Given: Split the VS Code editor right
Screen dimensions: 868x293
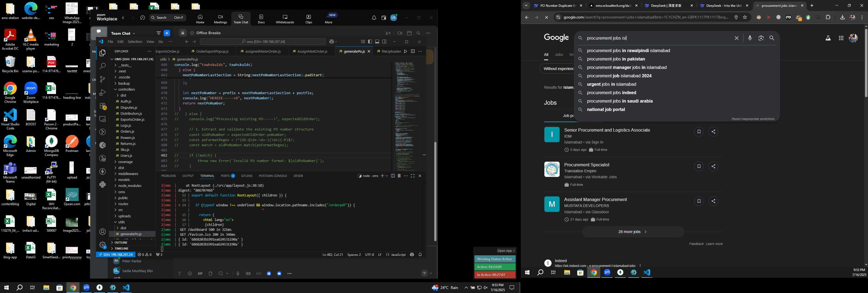Looking at the screenshot, I should coord(412,51).
